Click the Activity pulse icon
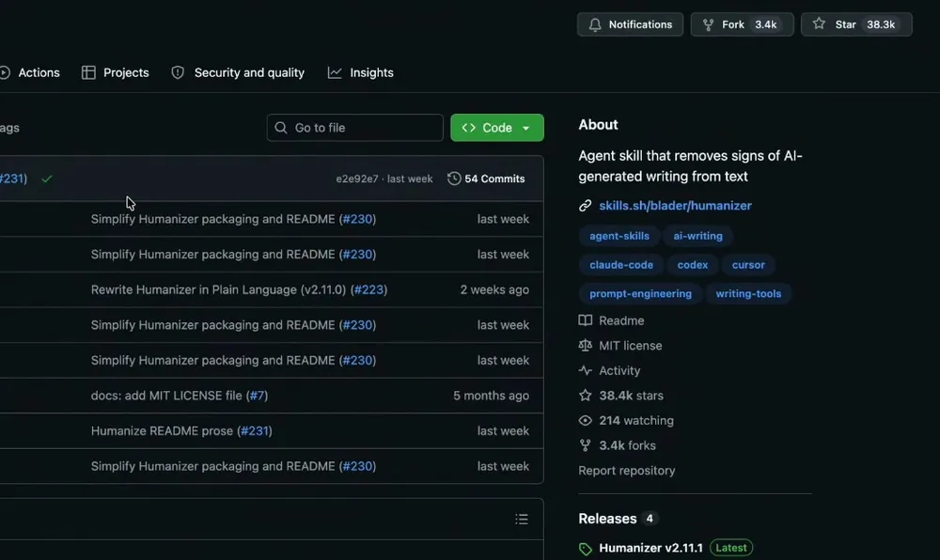940x560 pixels. [x=585, y=370]
